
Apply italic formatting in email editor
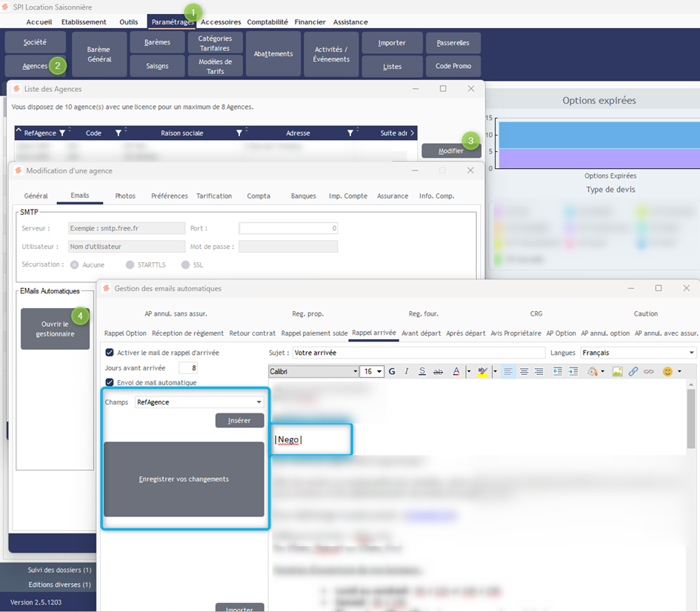tap(407, 371)
